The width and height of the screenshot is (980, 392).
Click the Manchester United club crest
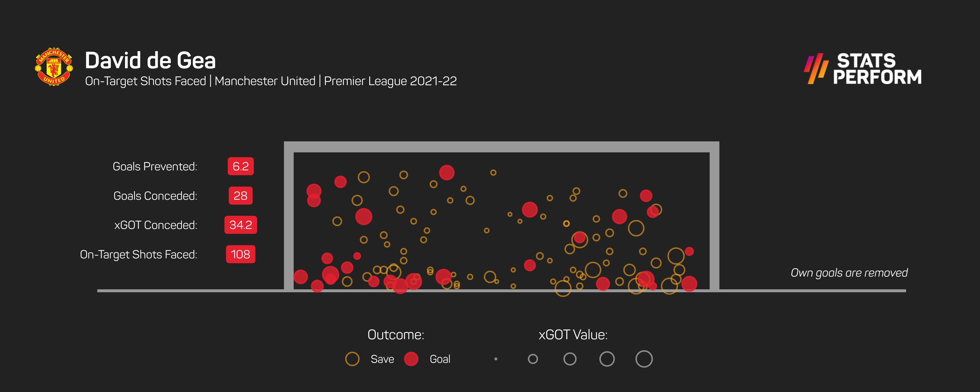click(x=54, y=67)
